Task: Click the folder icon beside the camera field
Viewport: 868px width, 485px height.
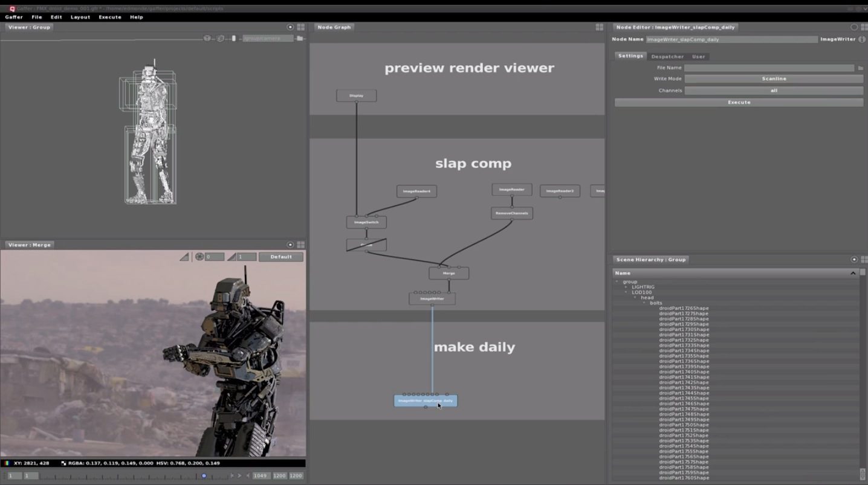Action: click(300, 38)
